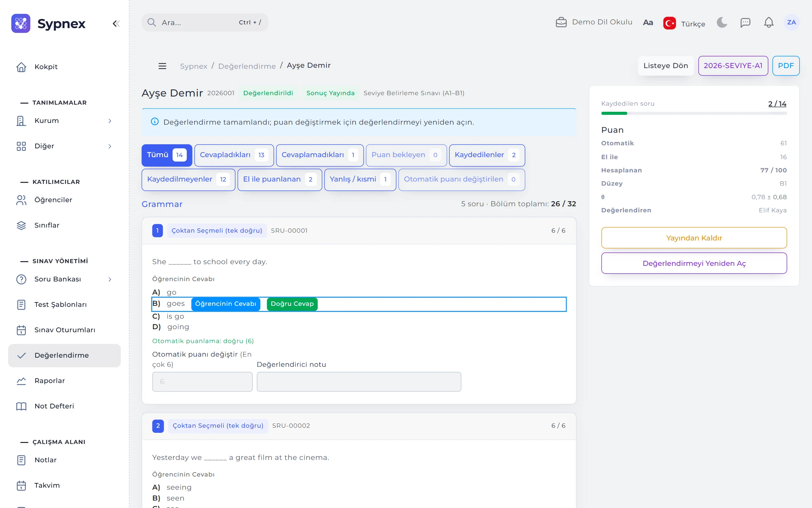812x508 pixels.
Task: Click the info icon in the alert banner
Action: 155,122
